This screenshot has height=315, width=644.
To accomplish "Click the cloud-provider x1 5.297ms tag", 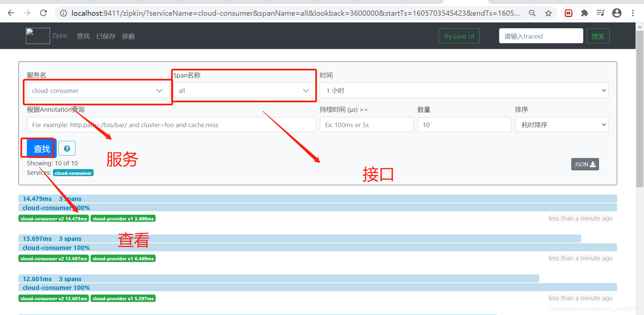I will [x=123, y=299].
